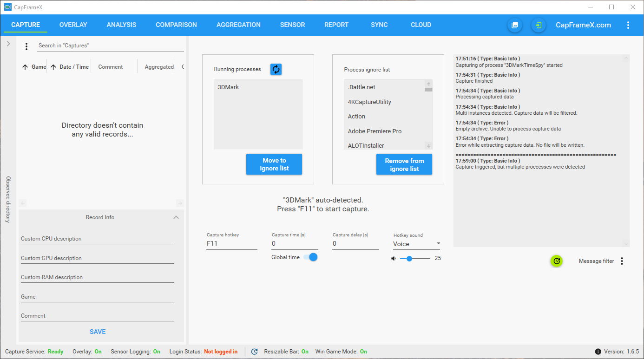Viewport: 644px width, 359px height.
Task: Focus Custom GPU description field
Action: (x=98, y=258)
